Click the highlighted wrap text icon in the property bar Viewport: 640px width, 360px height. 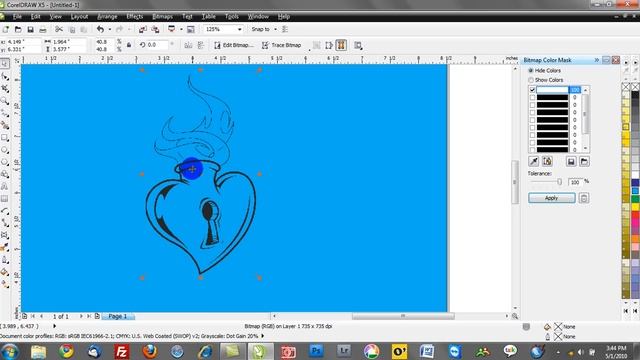[x=341, y=45]
